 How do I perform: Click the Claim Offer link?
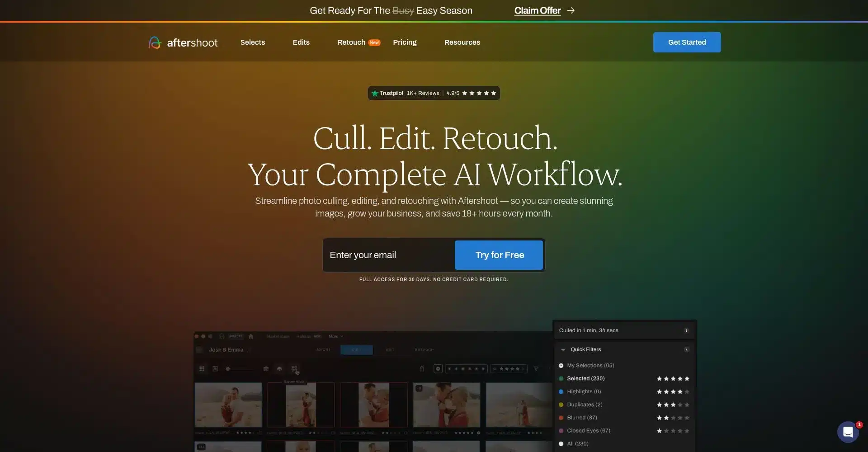[537, 10]
